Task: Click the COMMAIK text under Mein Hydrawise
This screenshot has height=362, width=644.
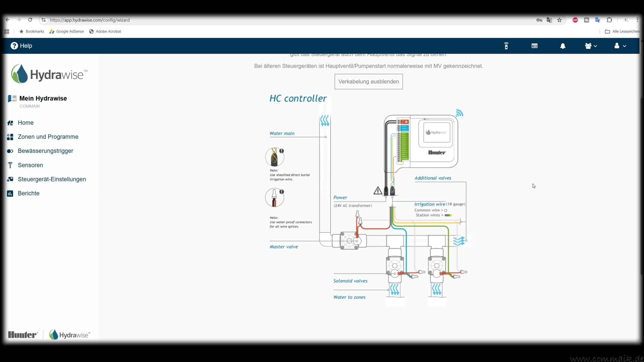Action: click(x=30, y=106)
